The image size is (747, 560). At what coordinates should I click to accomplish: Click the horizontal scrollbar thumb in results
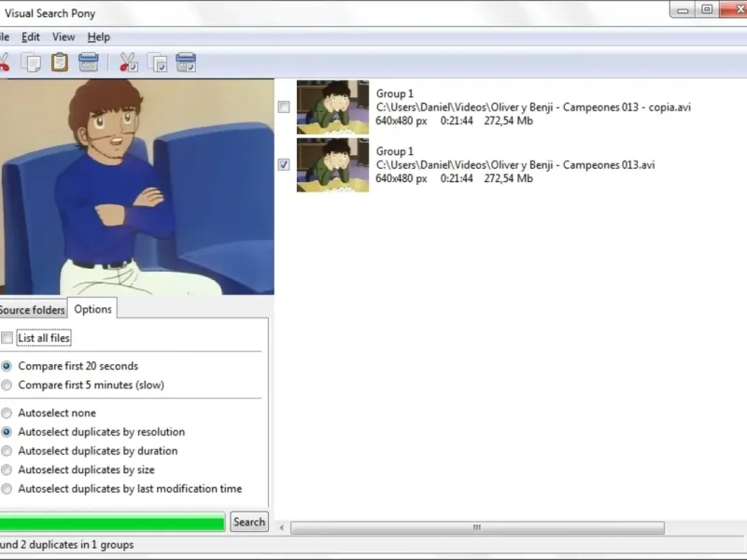point(477,527)
